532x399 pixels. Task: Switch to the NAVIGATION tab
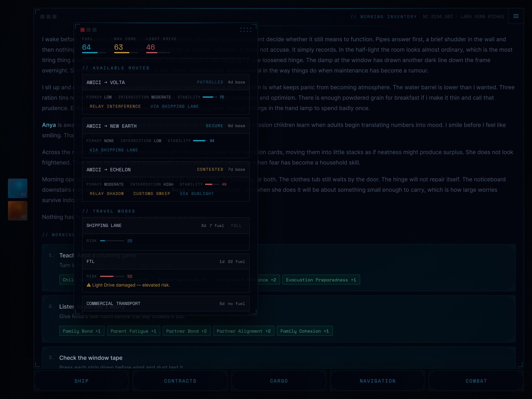click(x=378, y=381)
